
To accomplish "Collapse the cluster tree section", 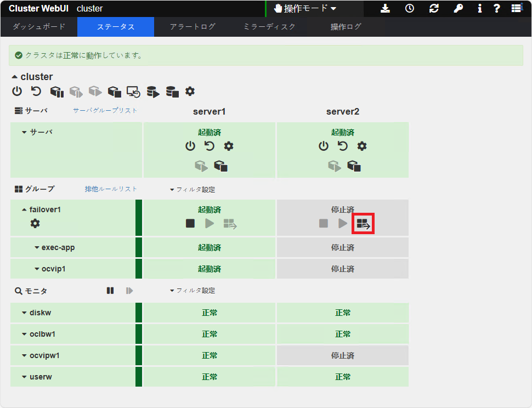I will coord(15,76).
